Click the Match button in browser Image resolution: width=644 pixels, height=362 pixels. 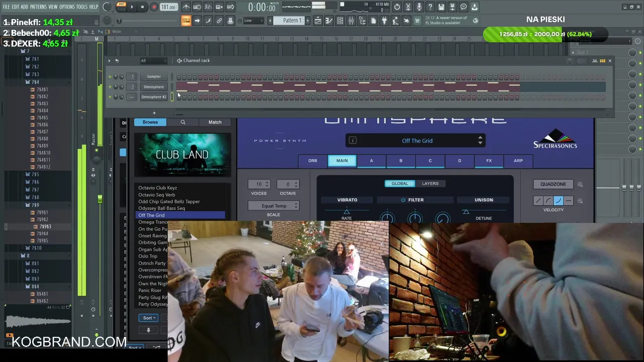tap(215, 122)
